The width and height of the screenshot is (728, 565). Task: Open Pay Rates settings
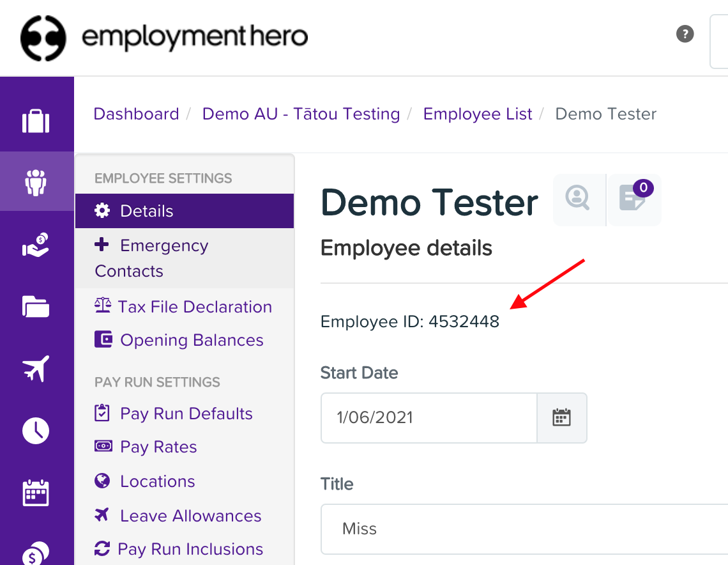pos(157,447)
